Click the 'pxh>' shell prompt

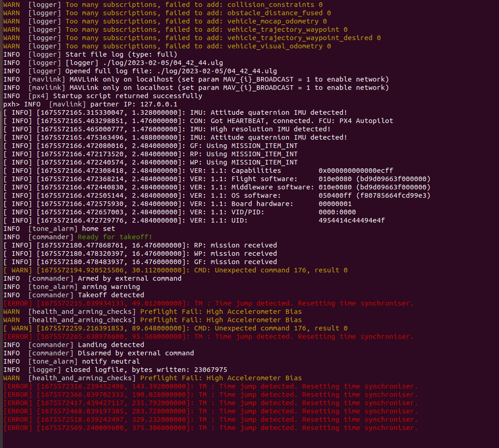(x=12, y=104)
